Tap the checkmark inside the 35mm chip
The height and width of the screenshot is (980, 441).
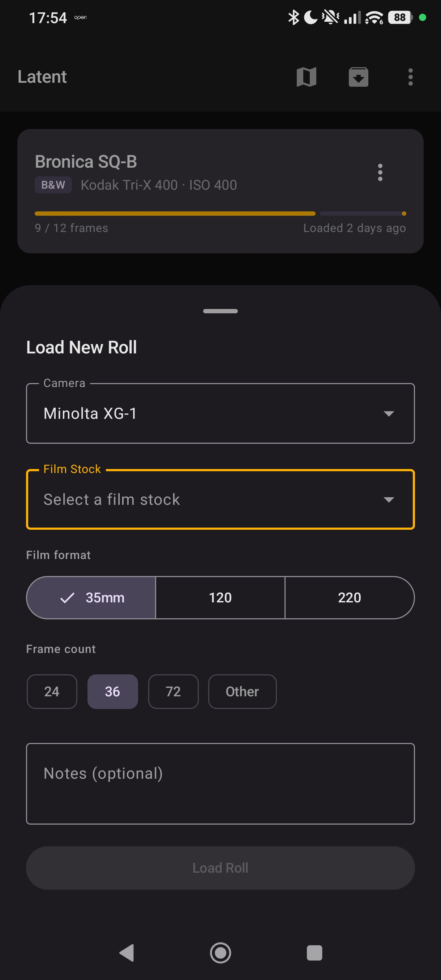[x=67, y=597]
